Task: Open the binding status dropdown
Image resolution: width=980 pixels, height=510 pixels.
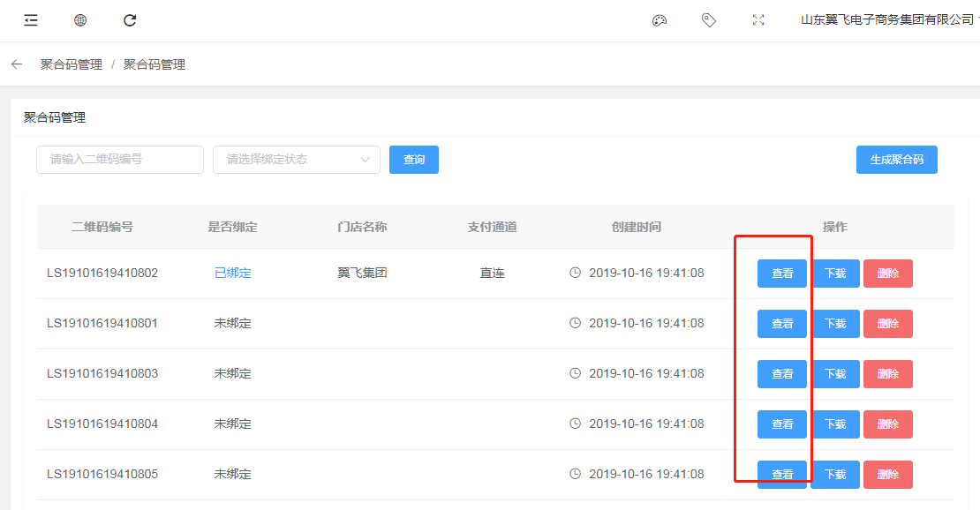Action: click(x=297, y=160)
